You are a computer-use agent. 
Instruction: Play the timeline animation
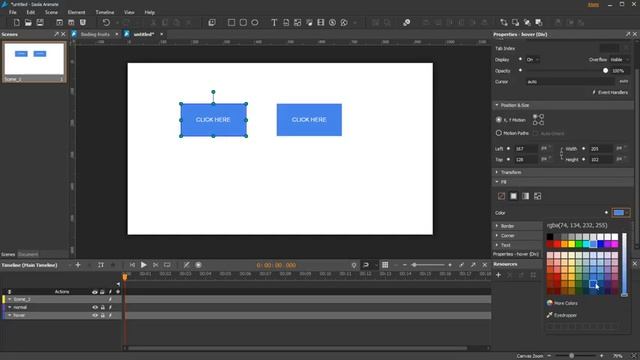(144, 265)
